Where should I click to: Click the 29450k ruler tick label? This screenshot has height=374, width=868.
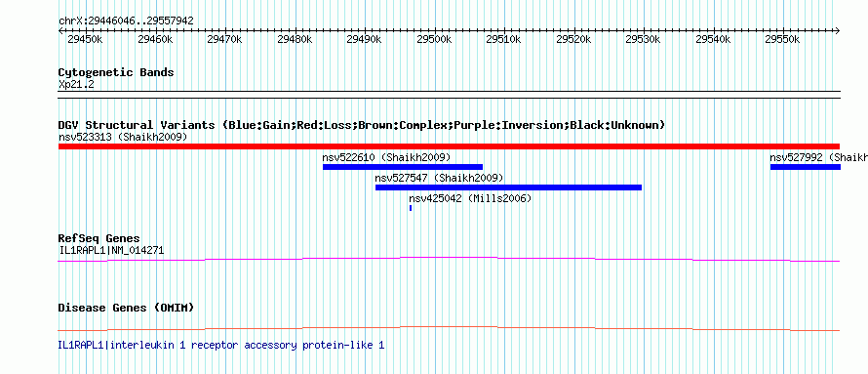[85, 39]
